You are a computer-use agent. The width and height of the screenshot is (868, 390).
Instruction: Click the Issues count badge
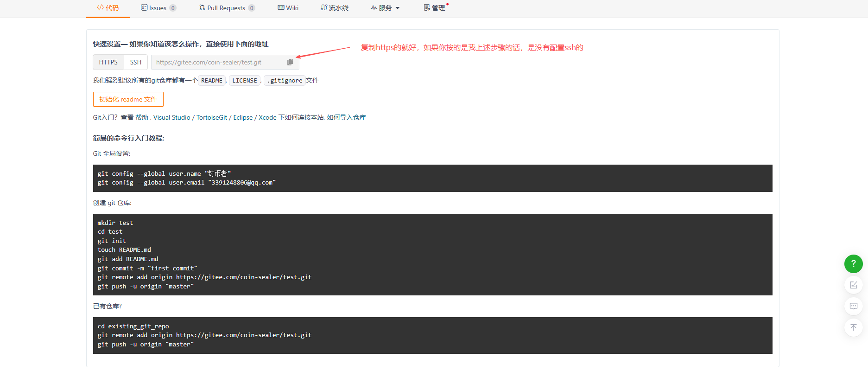click(173, 8)
